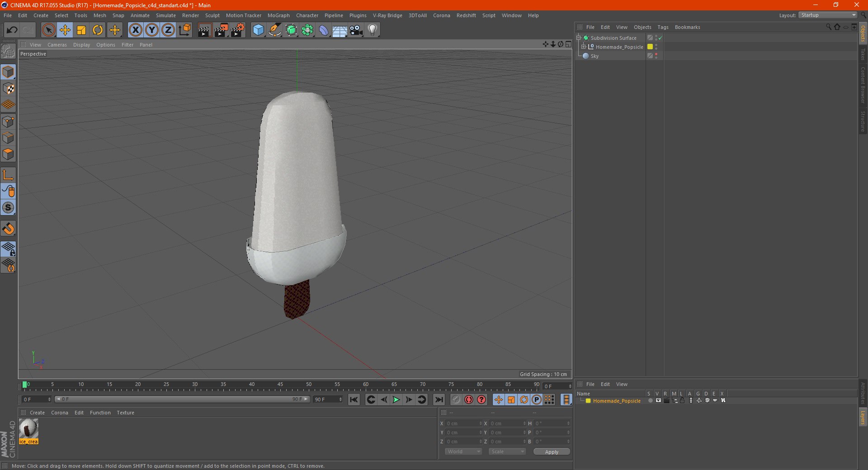This screenshot has width=868, height=470.
Task: Open material manager Texture menu
Action: [x=125, y=413]
